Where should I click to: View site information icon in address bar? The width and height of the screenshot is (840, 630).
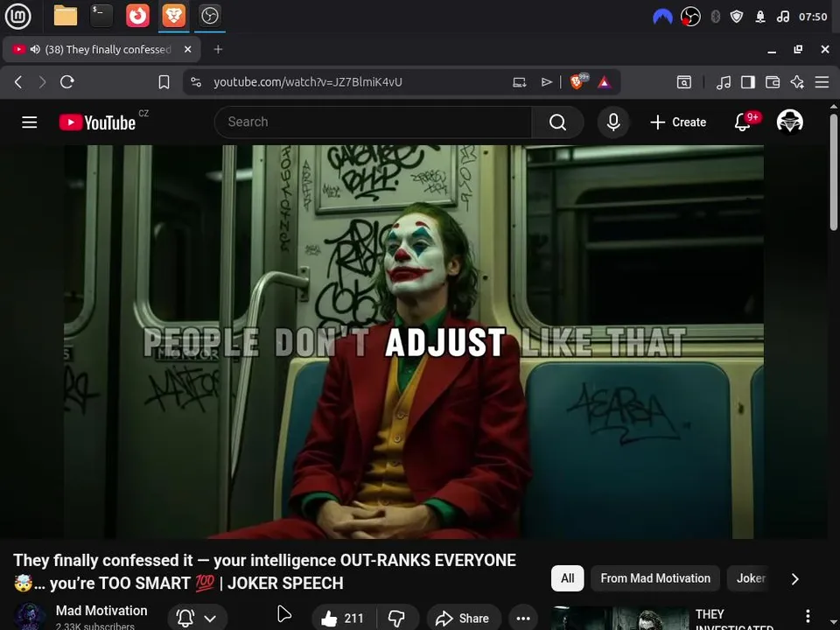(x=196, y=82)
